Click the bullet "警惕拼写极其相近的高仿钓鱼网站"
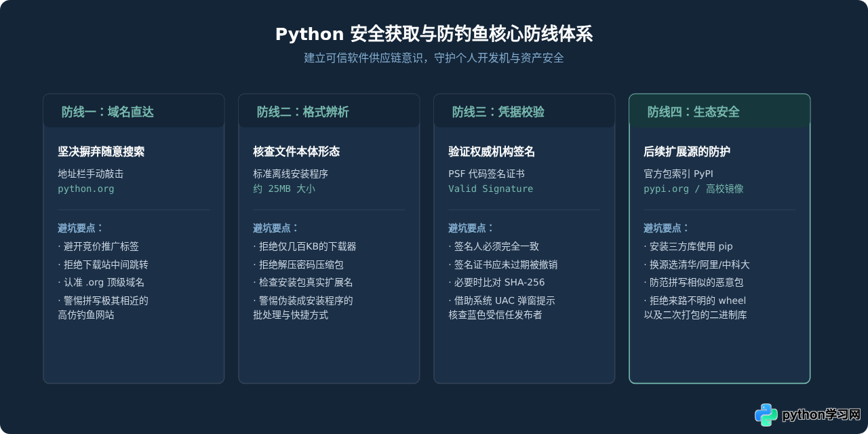 [x=103, y=307]
